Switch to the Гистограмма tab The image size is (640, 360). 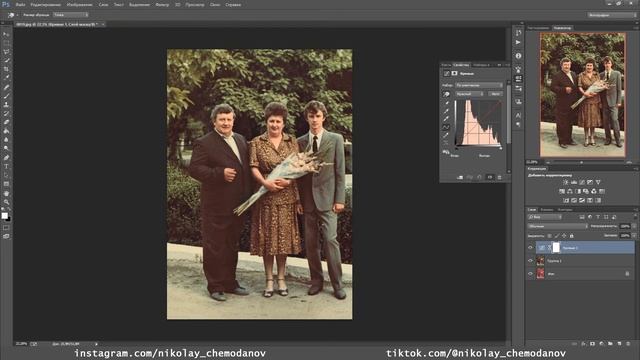(x=538, y=28)
